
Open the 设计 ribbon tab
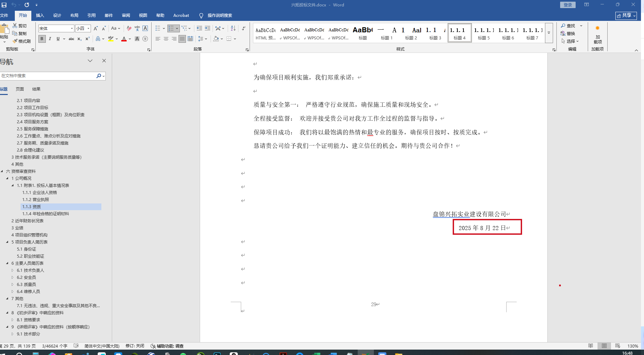[x=57, y=15]
